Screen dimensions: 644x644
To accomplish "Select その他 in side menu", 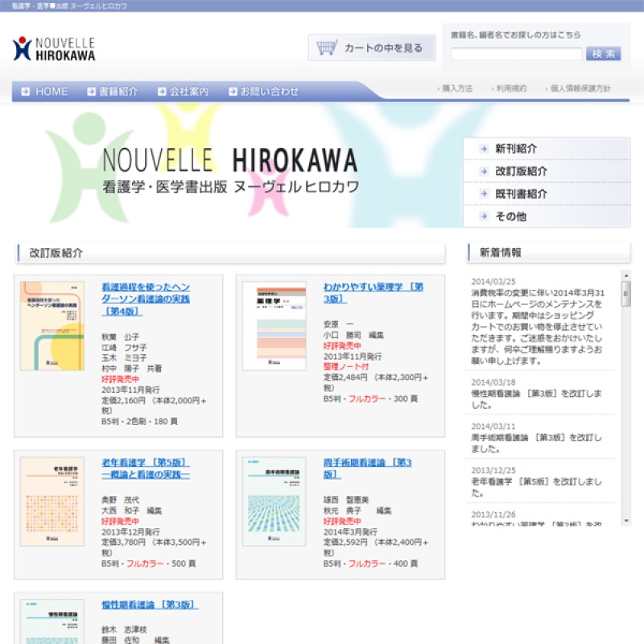I will point(547,216).
